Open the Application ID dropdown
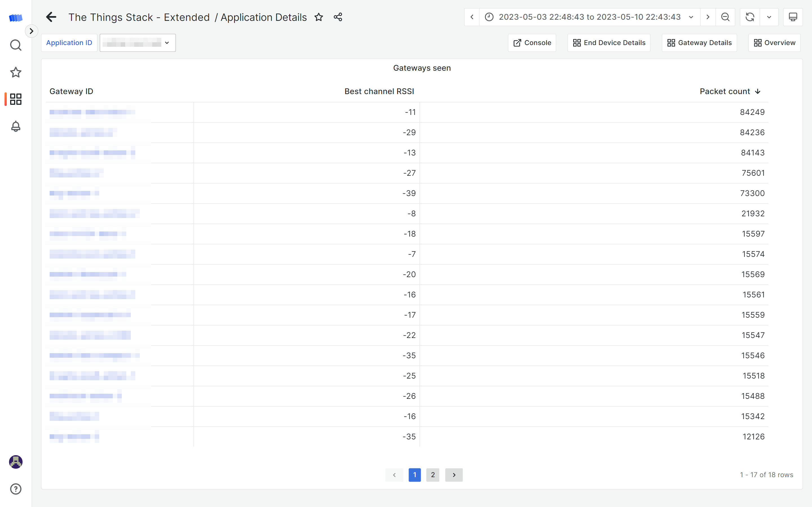 [x=138, y=43]
